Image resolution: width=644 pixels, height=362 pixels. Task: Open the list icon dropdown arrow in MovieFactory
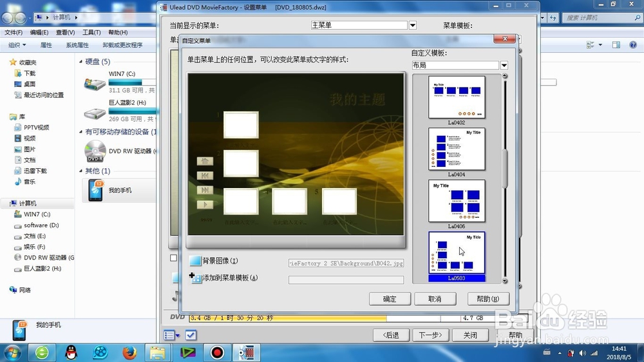click(x=178, y=336)
